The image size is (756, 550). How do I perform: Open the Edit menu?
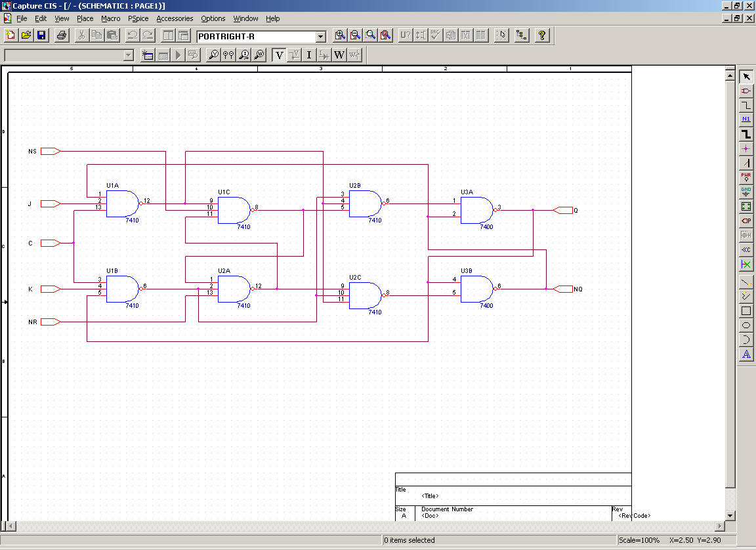41,18
